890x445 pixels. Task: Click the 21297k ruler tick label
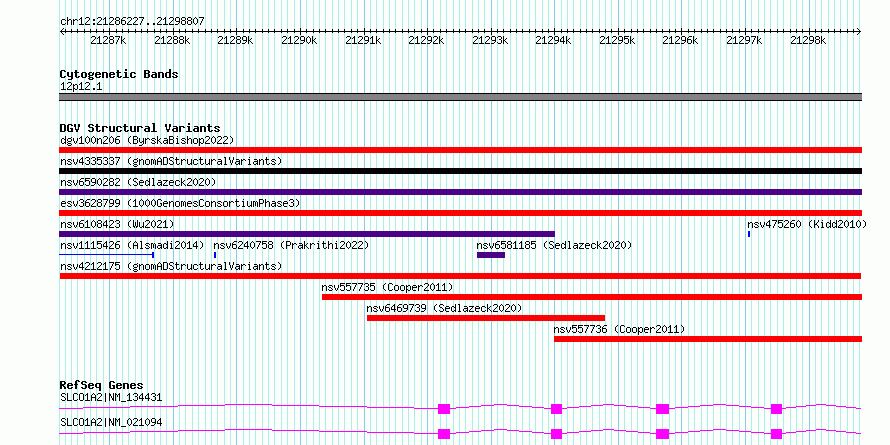pyautogui.click(x=744, y=41)
